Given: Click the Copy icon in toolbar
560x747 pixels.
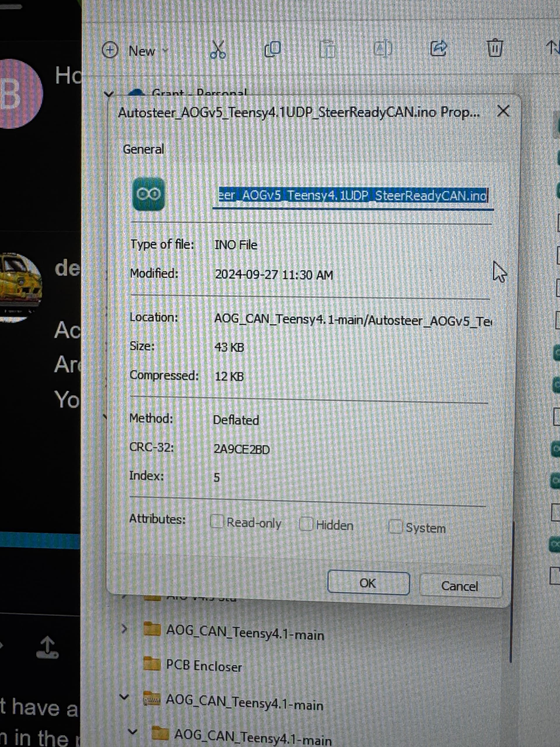Looking at the screenshot, I should point(272,49).
